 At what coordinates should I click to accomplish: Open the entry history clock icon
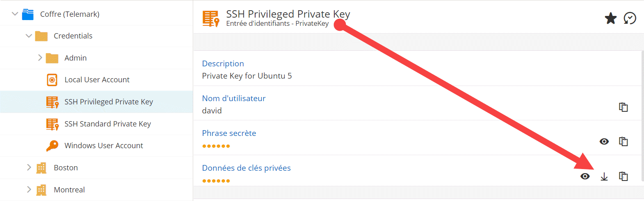coord(630,18)
